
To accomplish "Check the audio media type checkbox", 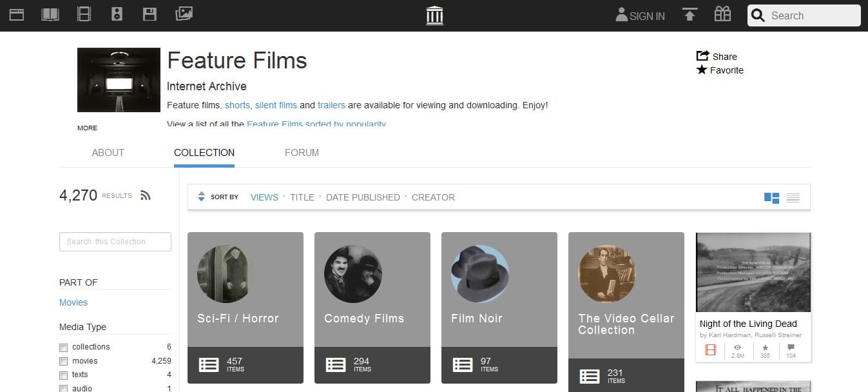I will point(63,388).
